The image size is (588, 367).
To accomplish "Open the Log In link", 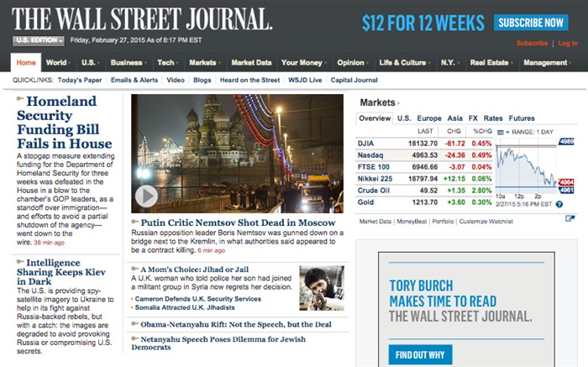I will point(568,43).
